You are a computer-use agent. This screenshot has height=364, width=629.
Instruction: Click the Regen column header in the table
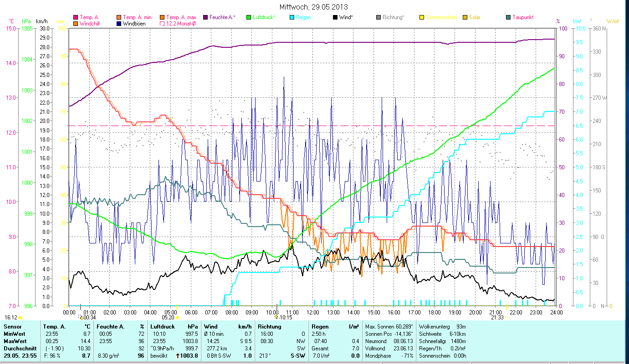(320, 327)
